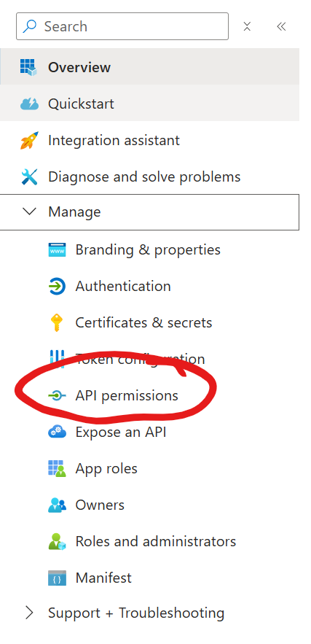Image resolution: width=311 pixels, height=644 pixels.
Task: Click the Manifest braces icon
Action: coord(57,578)
